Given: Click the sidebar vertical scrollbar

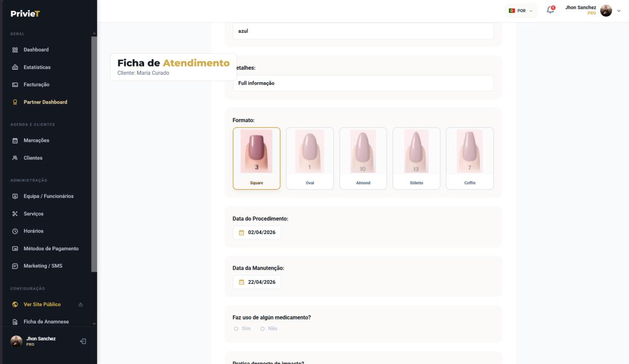Looking at the screenshot, I should (x=94, y=157).
